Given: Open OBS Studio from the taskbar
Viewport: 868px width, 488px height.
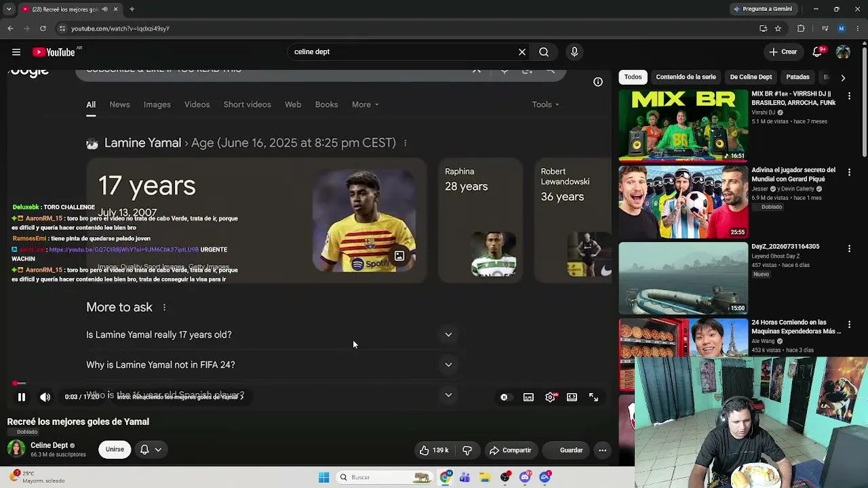Looking at the screenshot, I should (x=505, y=477).
